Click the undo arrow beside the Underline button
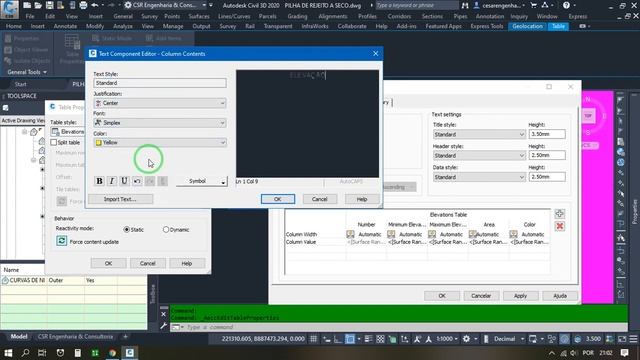This screenshot has height=360, width=640. [x=137, y=181]
